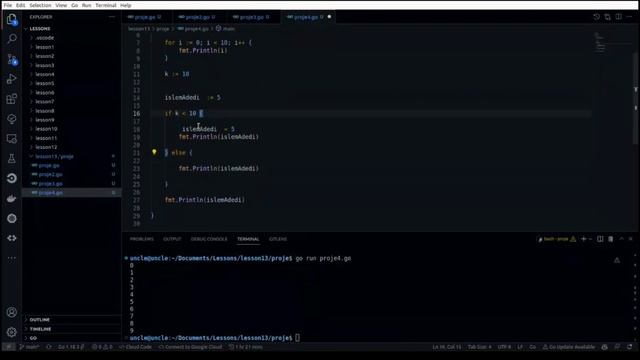Open the File menu

point(8,5)
